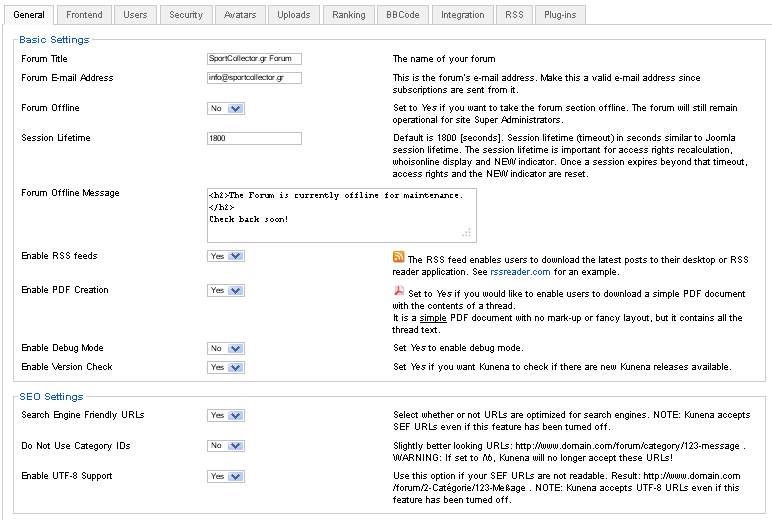
Task: Open the BBCode tab
Action: (403, 15)
